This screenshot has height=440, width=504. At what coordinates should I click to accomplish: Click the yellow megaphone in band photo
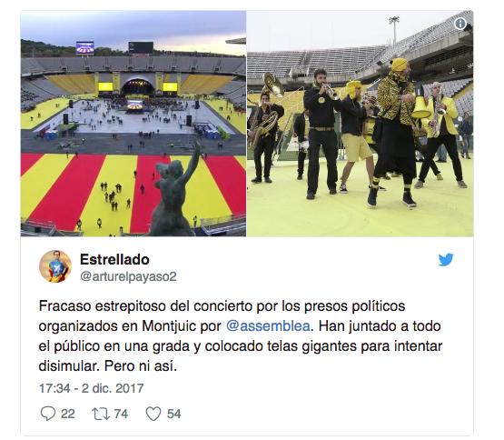pos(420,103)
